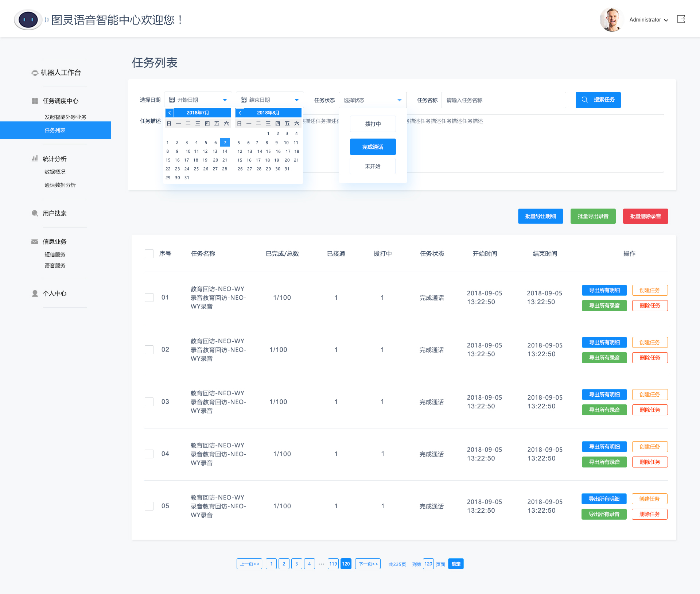Click the 机器人工作台 sidebar icon

point(35,73)
